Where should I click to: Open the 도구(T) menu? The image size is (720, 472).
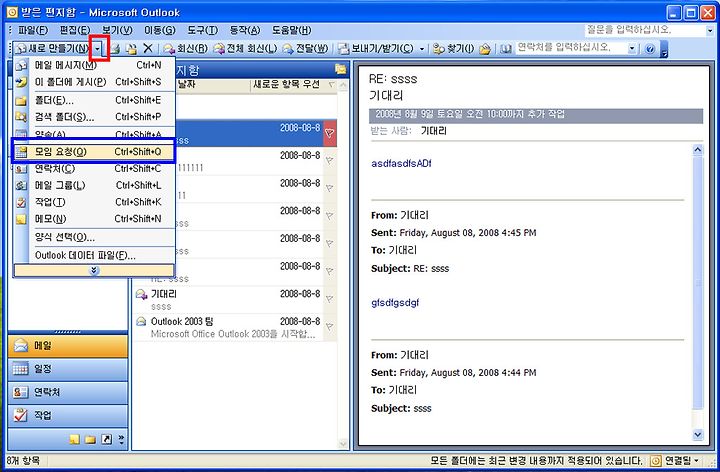pyautogui.click(x=202, y=30)
